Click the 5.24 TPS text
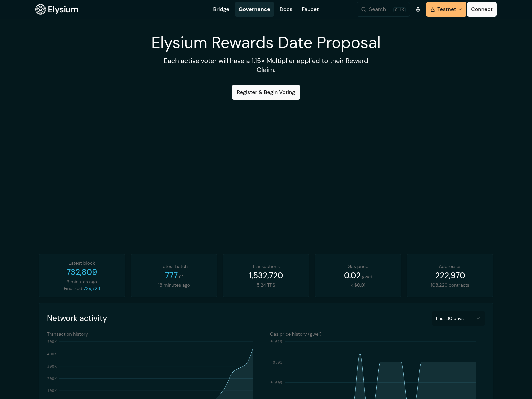532x399 pixels. pos(266,285)
